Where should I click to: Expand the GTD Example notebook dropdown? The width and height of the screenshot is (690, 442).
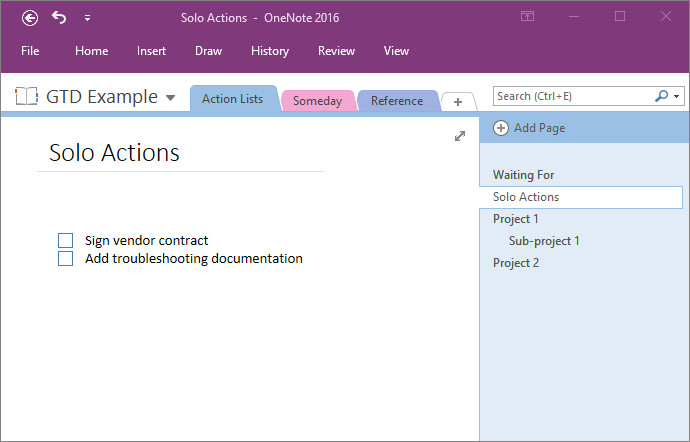tap(171, 97)
